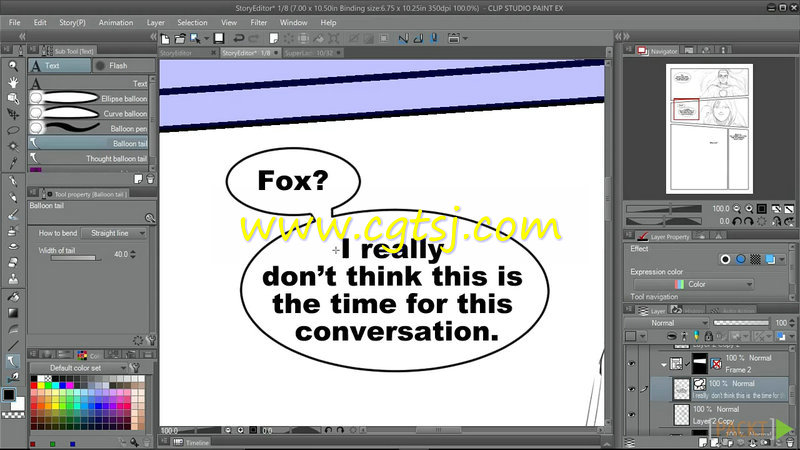Open the File menu
The width and height of the screenshot is (800, 450).
point(15,22)
